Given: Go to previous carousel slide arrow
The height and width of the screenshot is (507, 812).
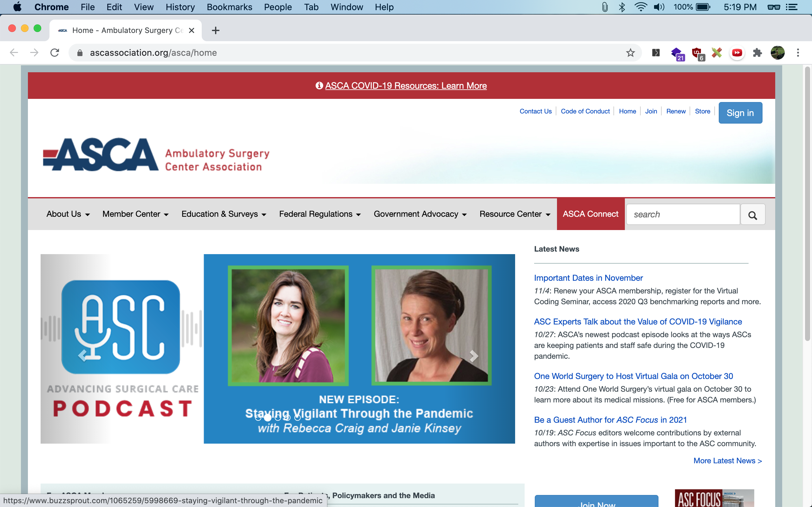Looking at the screenshot, I should pos(82,356).
